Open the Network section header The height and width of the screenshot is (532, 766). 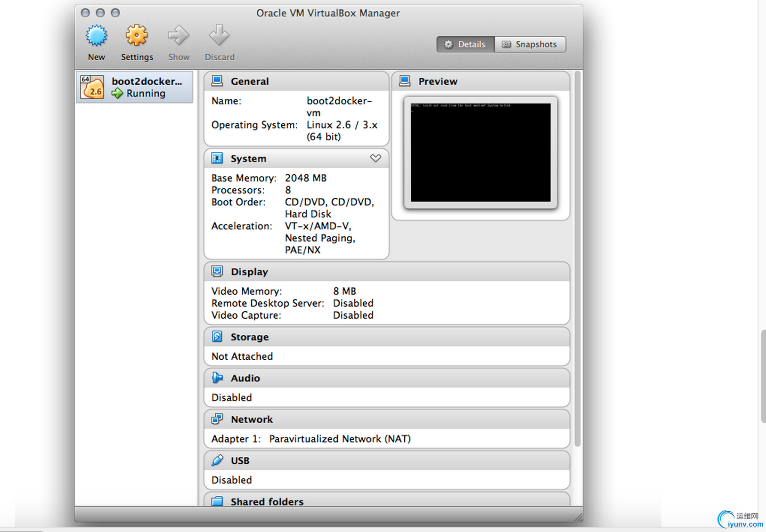(x=387, y=419)
